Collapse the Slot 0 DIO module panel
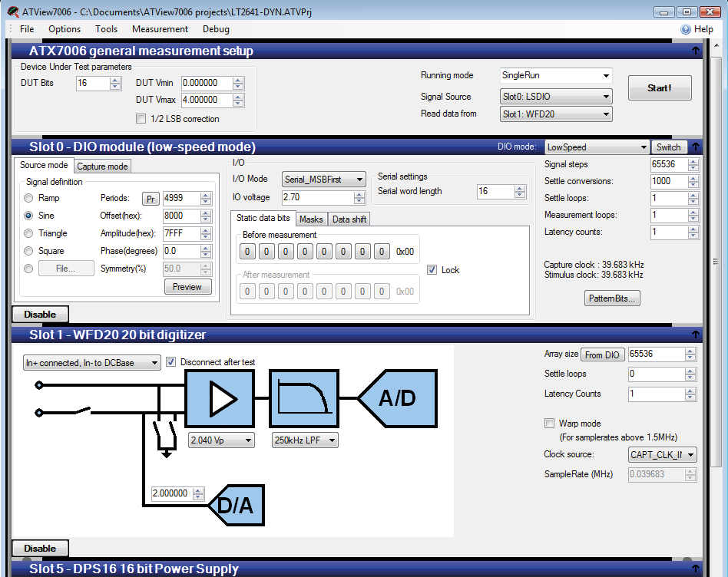 [x=695, y=147]
